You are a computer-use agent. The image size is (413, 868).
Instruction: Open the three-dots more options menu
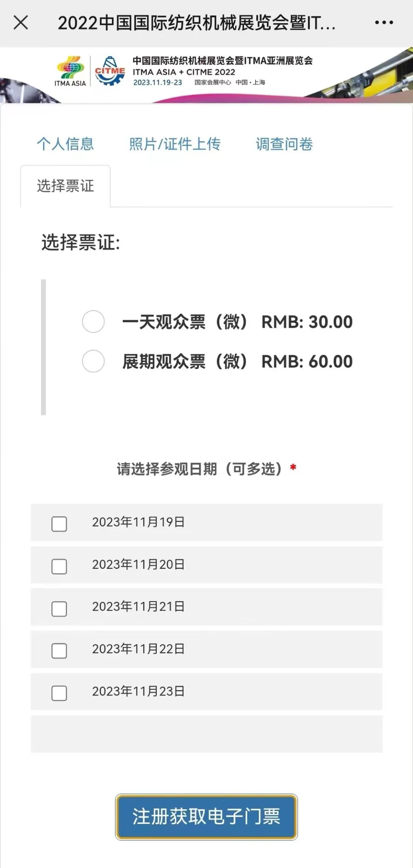point(384,23)
